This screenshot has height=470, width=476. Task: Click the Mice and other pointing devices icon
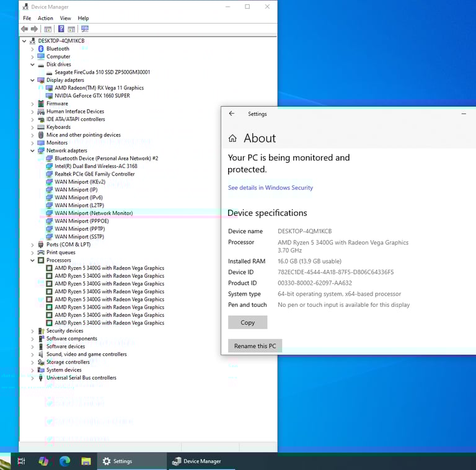click(41, 135)
